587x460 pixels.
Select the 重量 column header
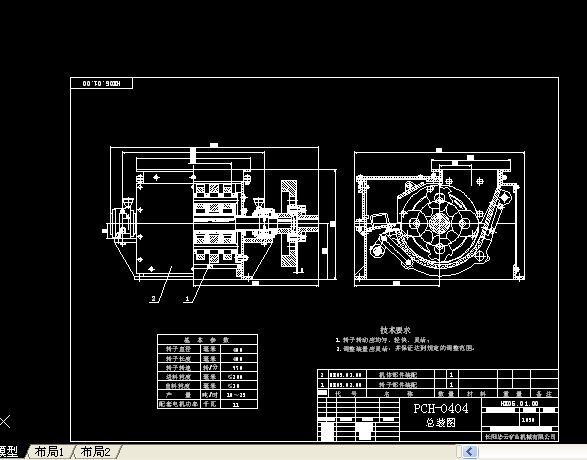click(513, 394)
